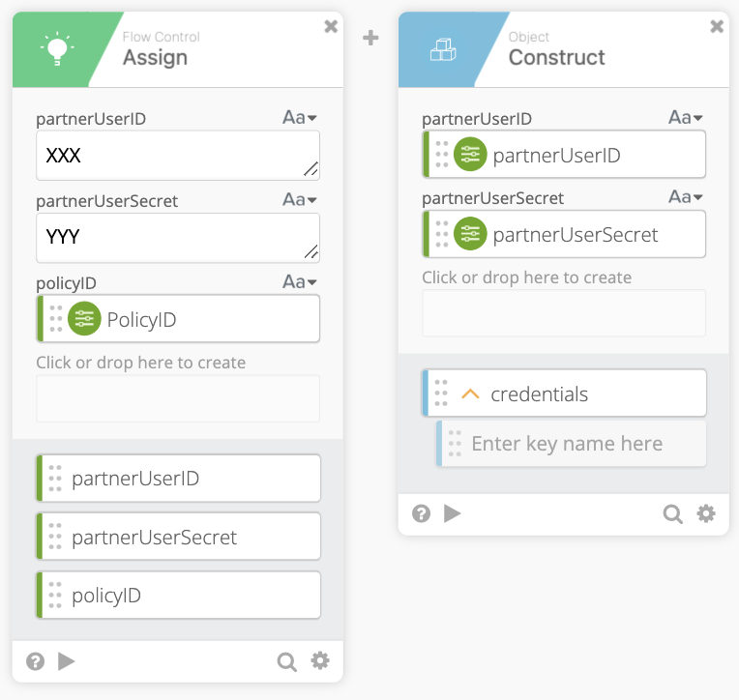Click the magnifier icon on the Construct card

tap(672, 513)
